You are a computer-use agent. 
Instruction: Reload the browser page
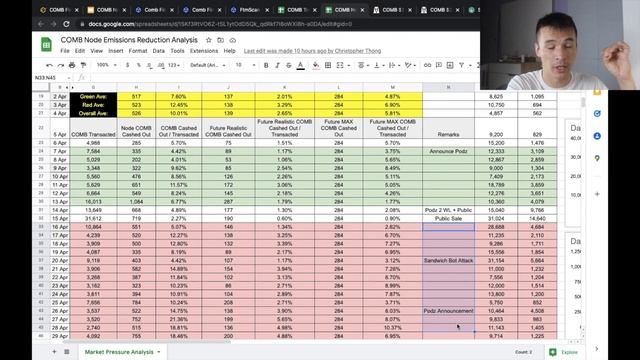(x=67, y=24)
